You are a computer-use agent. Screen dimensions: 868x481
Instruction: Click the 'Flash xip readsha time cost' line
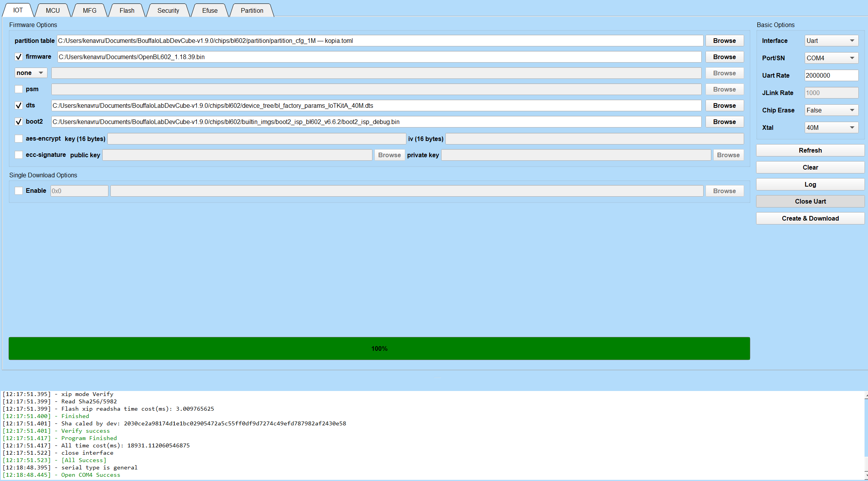point(108,409)
